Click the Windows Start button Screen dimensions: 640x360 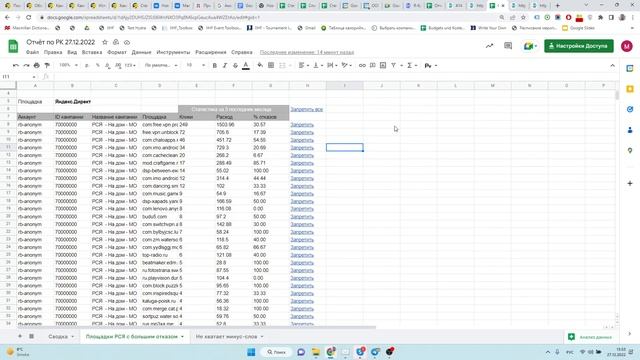coord(251,352)
